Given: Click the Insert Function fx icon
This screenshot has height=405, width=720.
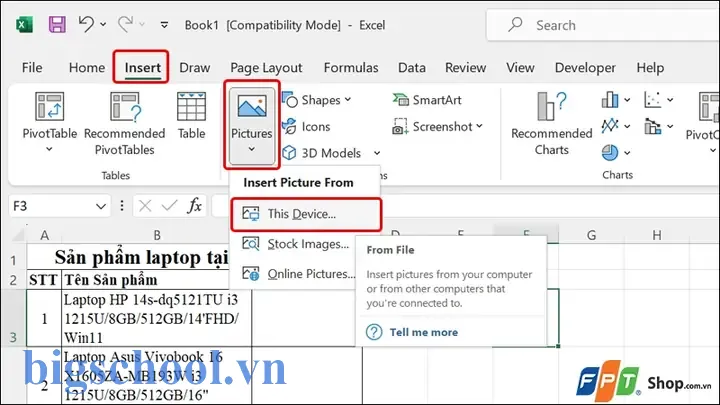Looking at the screenshot, I should [x=195, y=206].
